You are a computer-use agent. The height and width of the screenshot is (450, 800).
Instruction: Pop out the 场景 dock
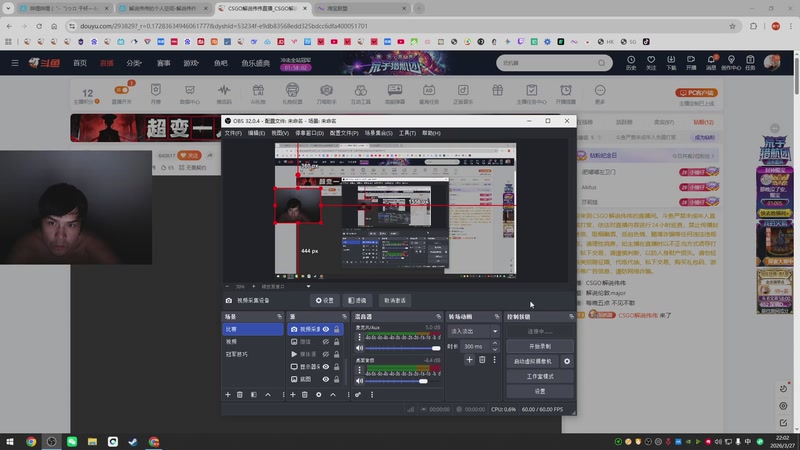pyautogui.click(x=279, y=316)
